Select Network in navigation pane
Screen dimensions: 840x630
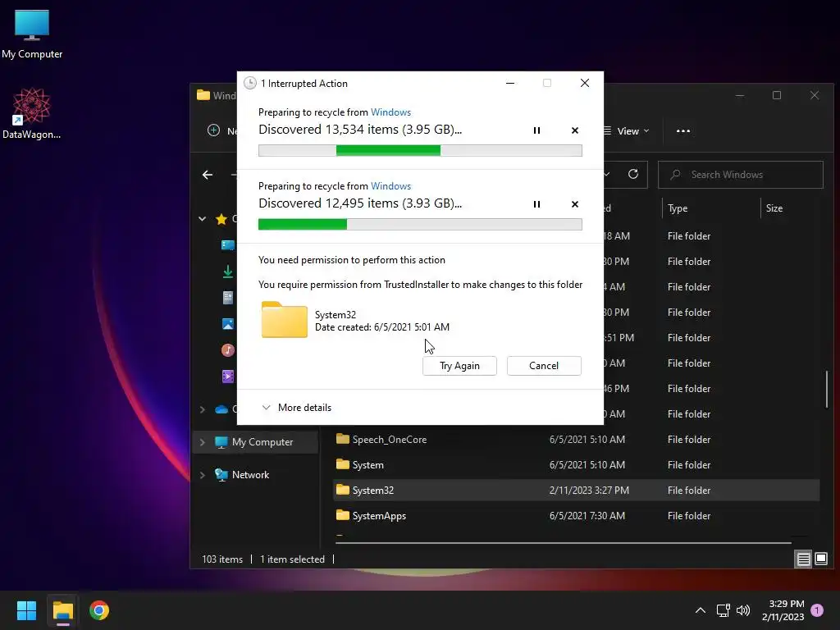[250, 475]
